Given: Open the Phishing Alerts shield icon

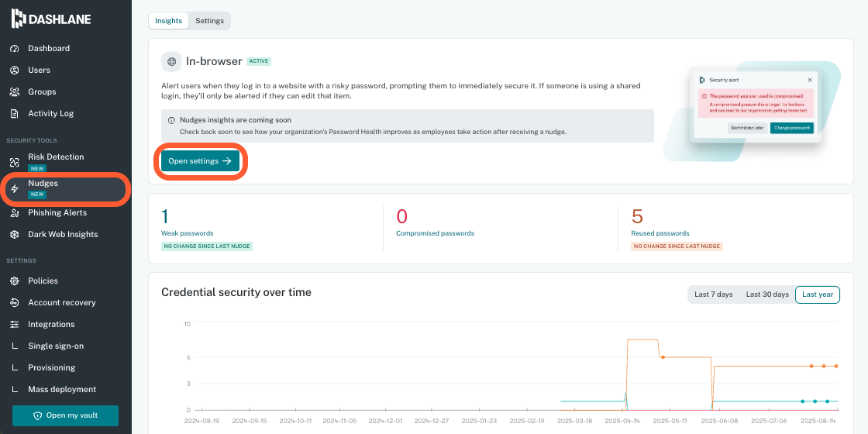Looking at the screenshot, I should 15,213.
